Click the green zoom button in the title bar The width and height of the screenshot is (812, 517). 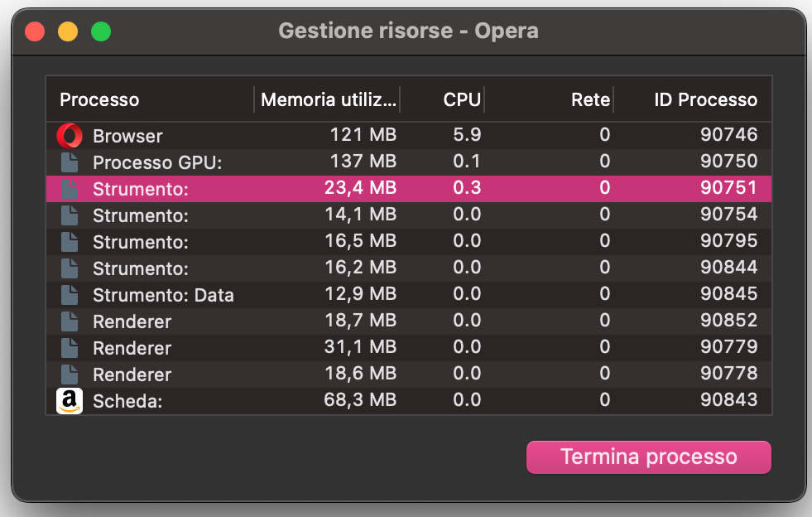pos(100,31)
